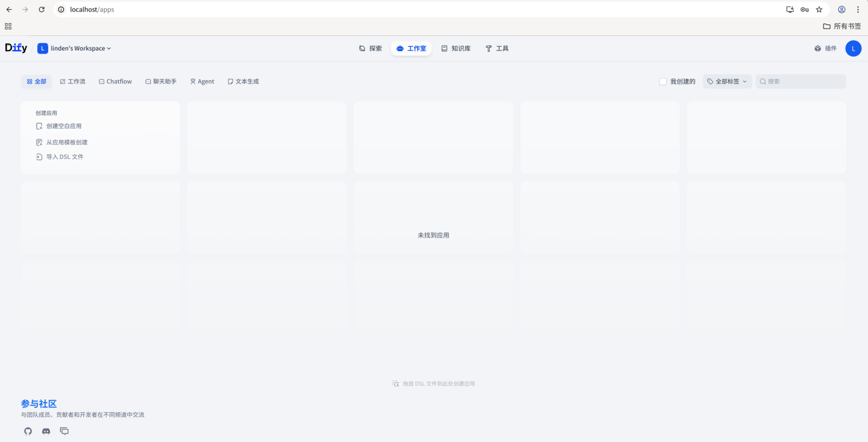Image resolution: width=868 pixels, height=442 pixels.
Task: Click the browser forward arrow
Action: coord(25,10)
